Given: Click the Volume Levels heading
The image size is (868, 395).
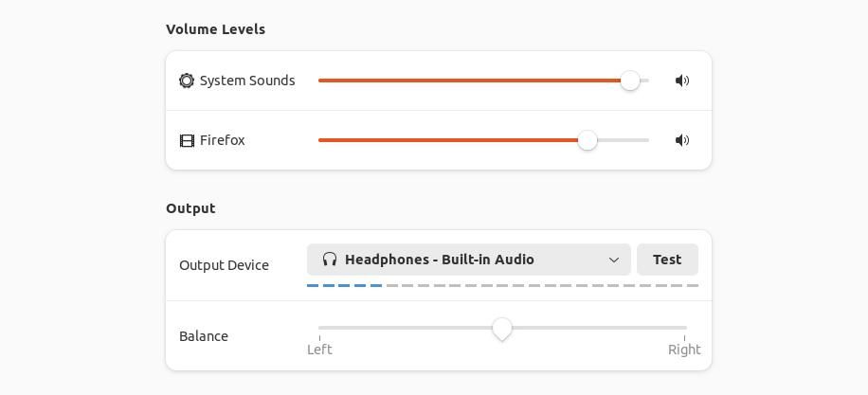Looking at the screenshot, I should tap(215, 29).
